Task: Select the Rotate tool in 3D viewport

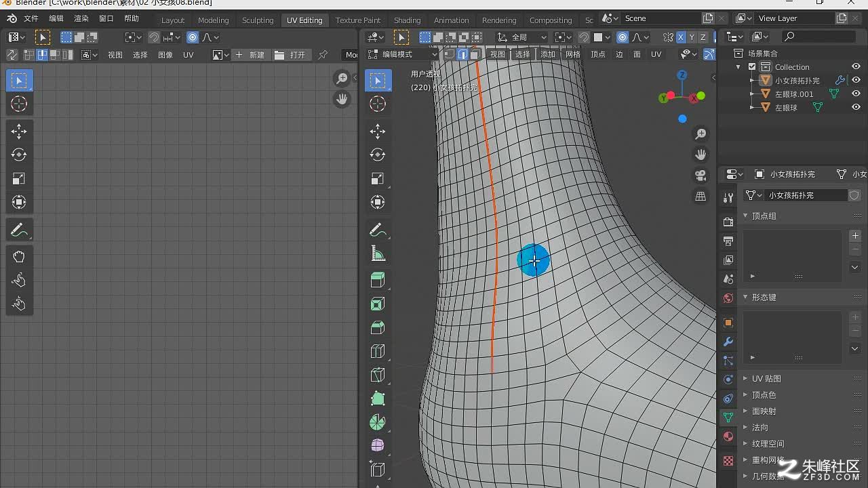Action: pyautogui.click(x=378, y=155)
